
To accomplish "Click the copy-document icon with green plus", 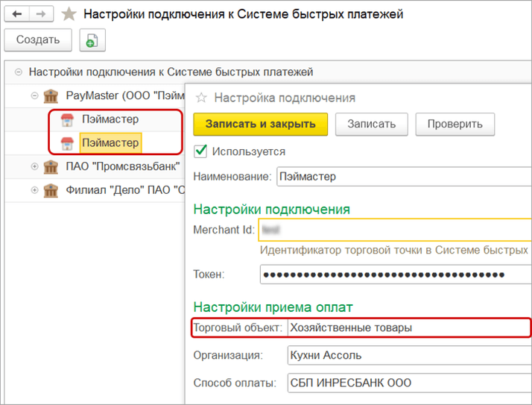I will (92, 40).
